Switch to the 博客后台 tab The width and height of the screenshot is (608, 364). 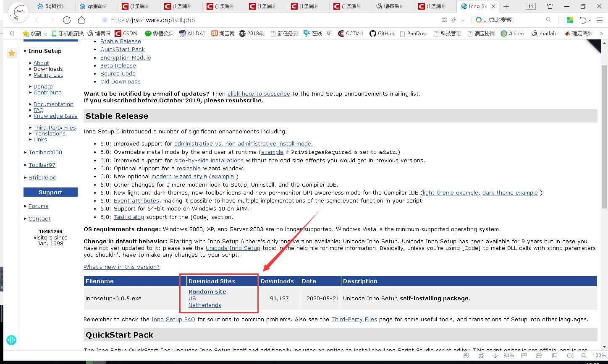[x=393, y=6]
